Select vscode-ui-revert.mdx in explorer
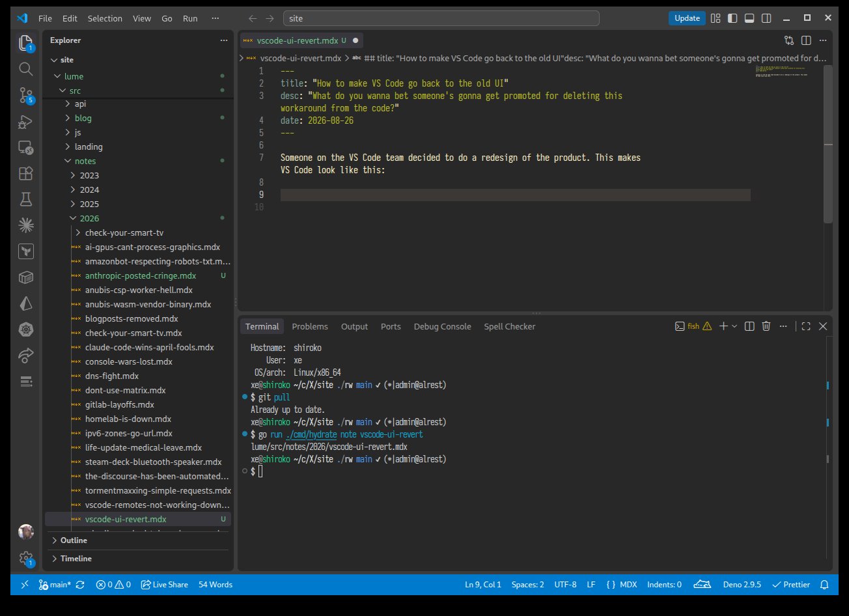This screenshot has width=849, height=616. click(x=138, y=519)
